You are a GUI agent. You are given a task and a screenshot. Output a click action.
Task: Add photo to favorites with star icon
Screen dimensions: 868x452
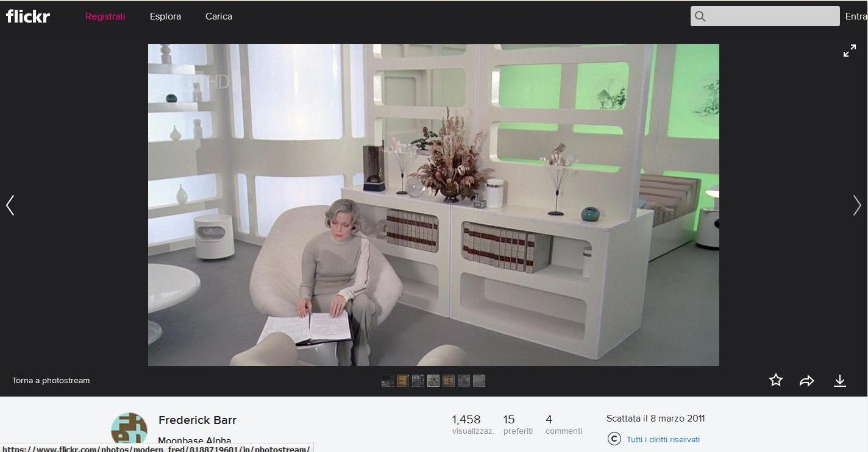[x=775, y=381]
